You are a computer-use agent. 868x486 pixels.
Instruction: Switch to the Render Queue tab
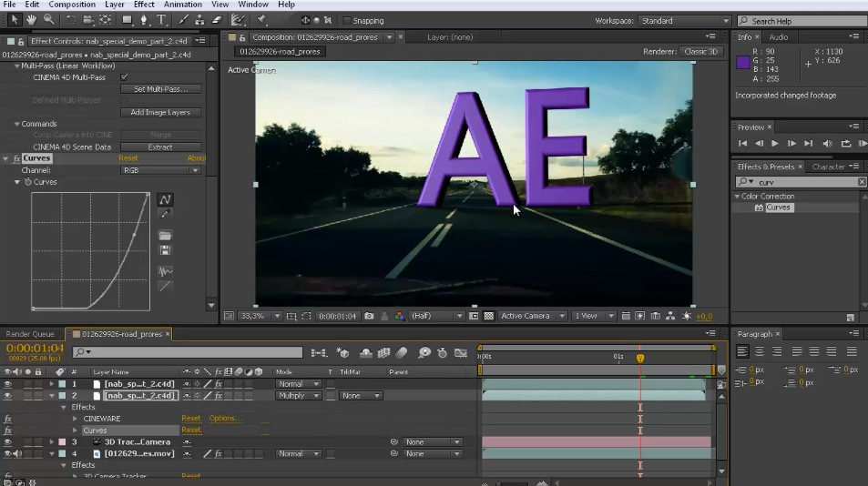coord(30,334)
